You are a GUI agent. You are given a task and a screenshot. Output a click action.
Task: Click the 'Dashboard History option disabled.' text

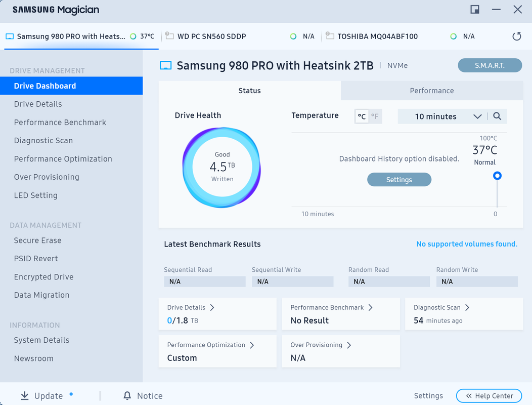click(x=399, y=158)
